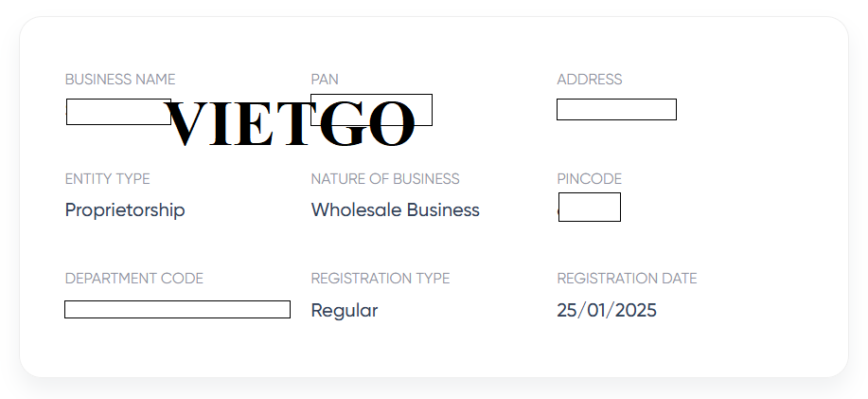Screen dimensions: 868x399
Task: Select the redacted pincode value box
Action: tap(590, 207)
